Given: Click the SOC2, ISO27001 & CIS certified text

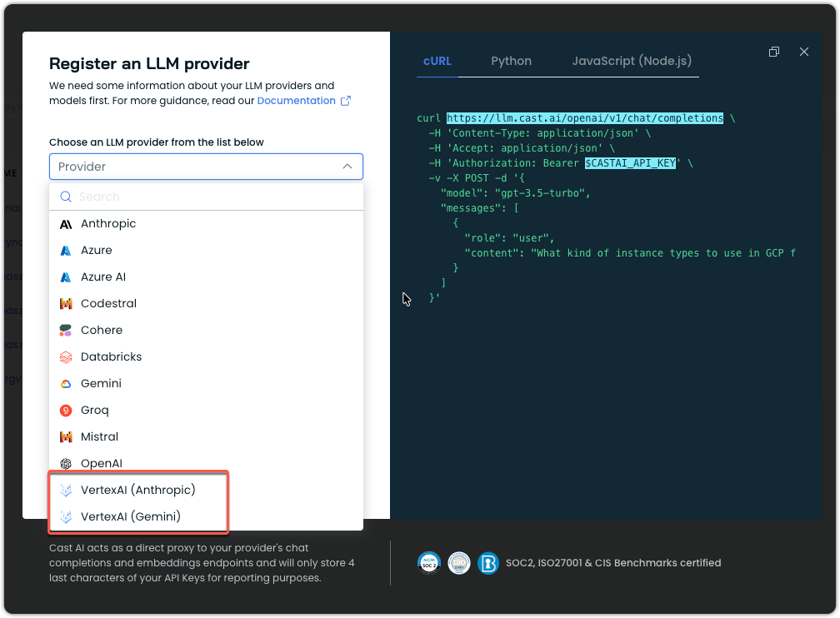Looking at the screenshot, I should pyautogui.click(x=613, y=563).
